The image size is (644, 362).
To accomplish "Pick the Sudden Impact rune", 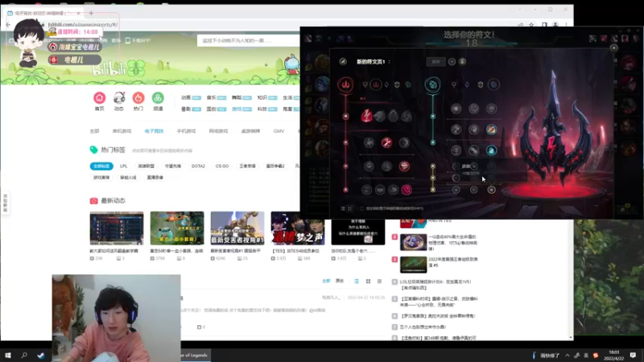I will click(404, 142).
